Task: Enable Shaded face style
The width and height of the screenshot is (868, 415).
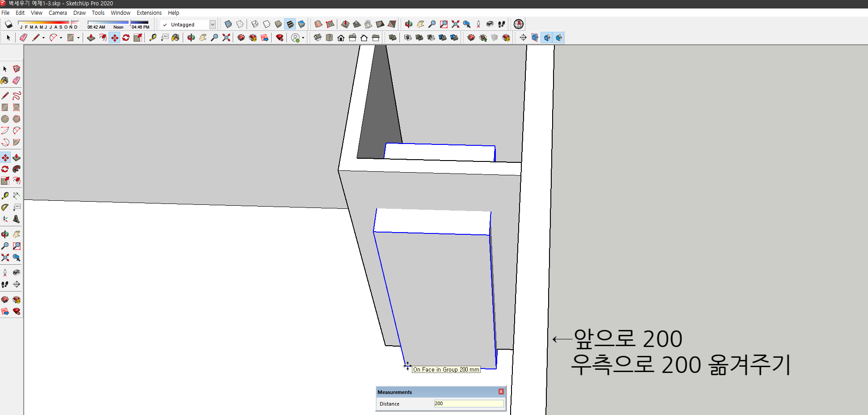Action: (x=278, y=24)
